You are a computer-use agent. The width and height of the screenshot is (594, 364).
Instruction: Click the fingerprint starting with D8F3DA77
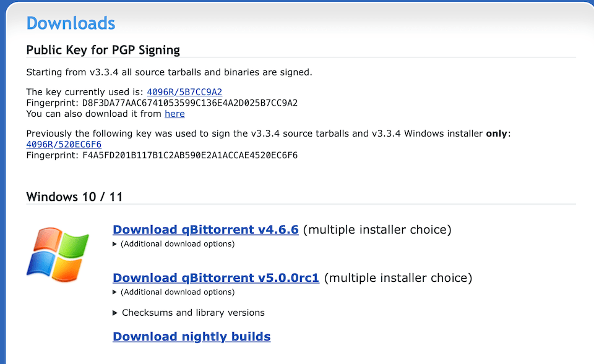190,103
